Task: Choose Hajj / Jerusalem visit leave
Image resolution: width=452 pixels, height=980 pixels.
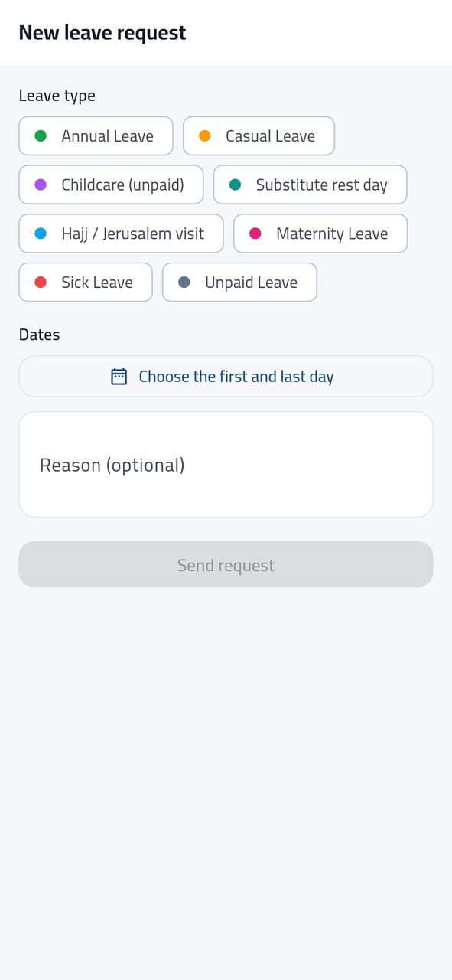Action: tap(121, 234)
